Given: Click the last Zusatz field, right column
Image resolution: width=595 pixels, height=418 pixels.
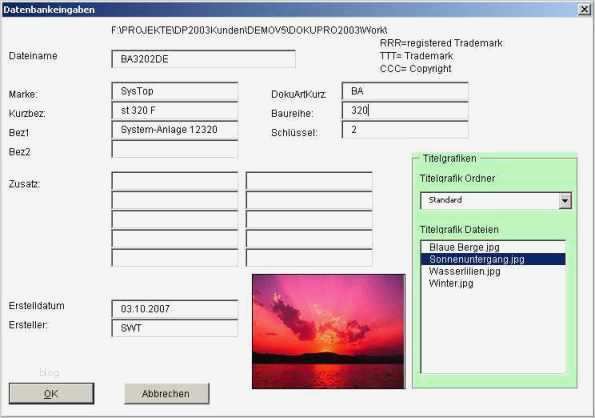Looking at the screenshot, I should click(309, 258).
